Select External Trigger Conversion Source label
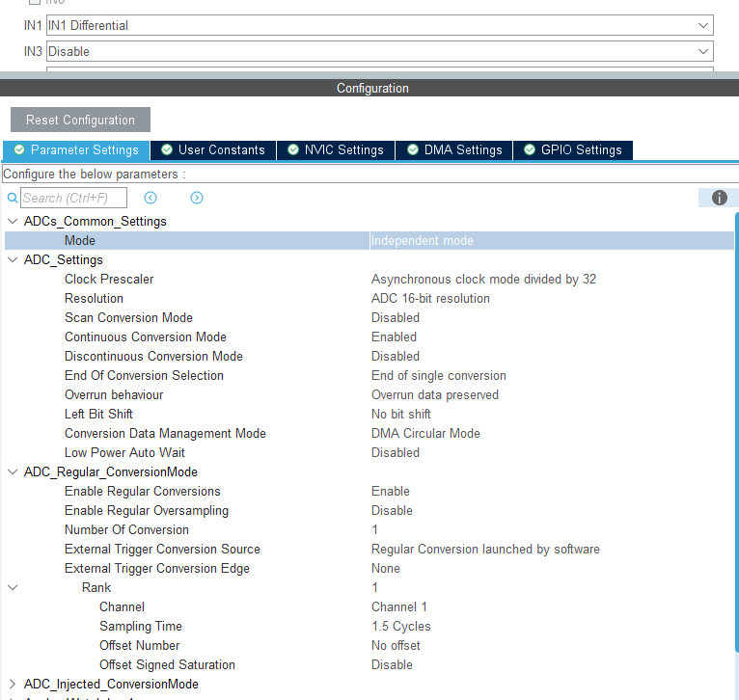 [x=163, y=550]
